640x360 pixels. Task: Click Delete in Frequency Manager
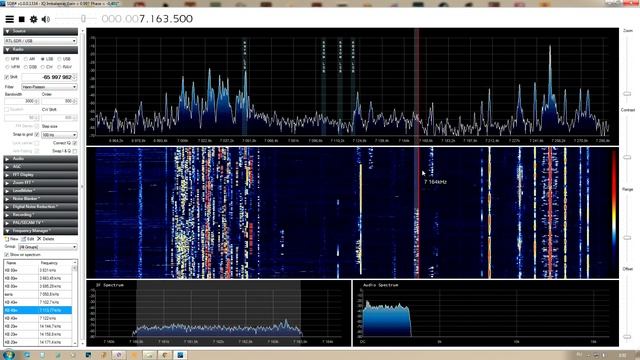[x=45, y=239]
